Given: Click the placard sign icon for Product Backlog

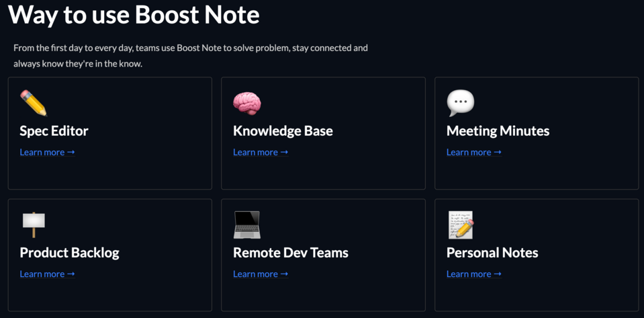Looking at the screenshot, I should pyautogui.click(x=34, y=225).
